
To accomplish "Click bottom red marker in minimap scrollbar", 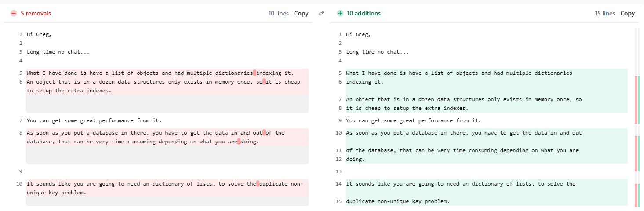I will pos(636,195).
